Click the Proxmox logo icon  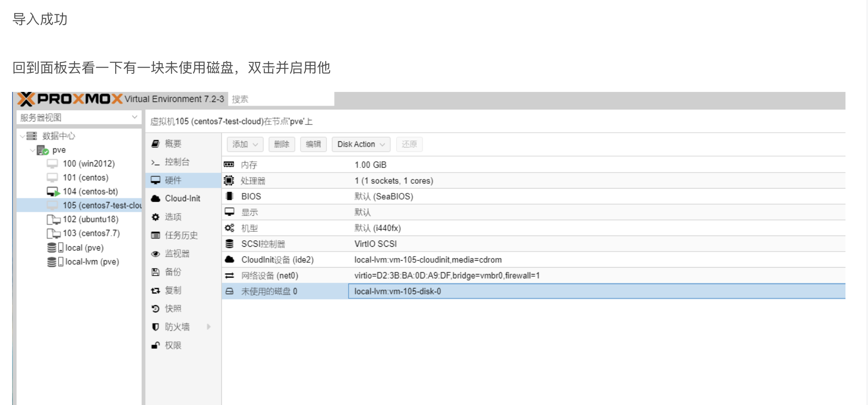pyautogui.click(x=26, y=99)
